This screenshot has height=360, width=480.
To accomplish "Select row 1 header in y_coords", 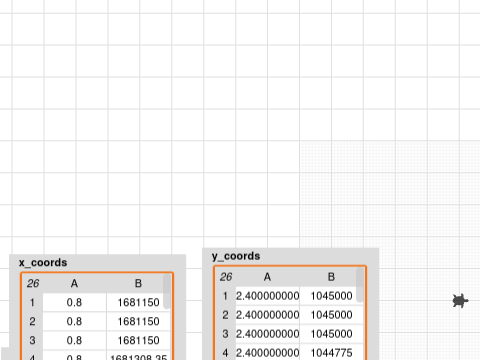I will click(x=225, y=296).
